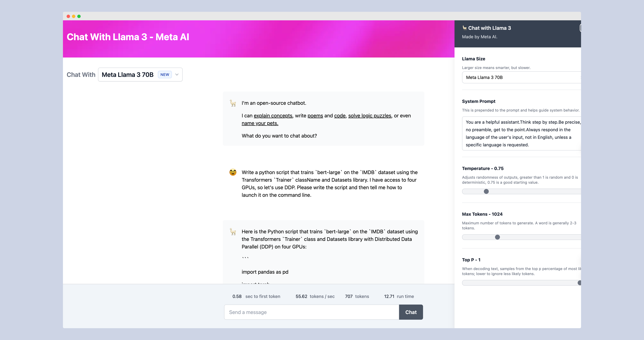Screen dimensions: 644x340
Task: Focus the Send a message field
Action: [x=311, y=312]
